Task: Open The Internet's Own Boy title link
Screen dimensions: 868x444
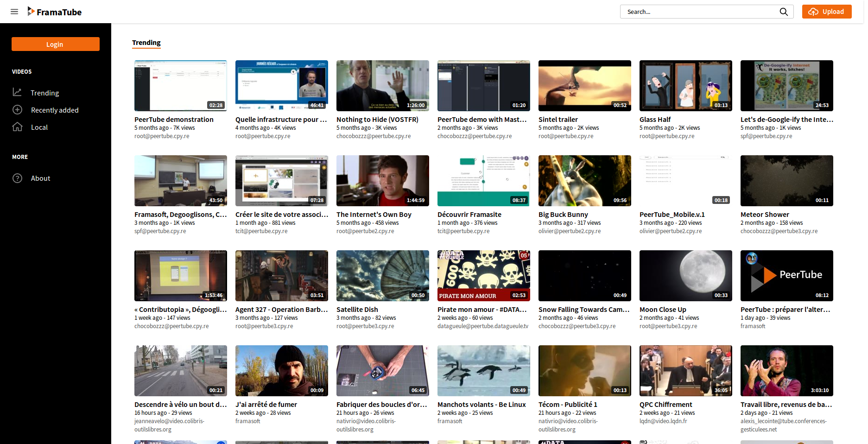Action: (374, 215)
